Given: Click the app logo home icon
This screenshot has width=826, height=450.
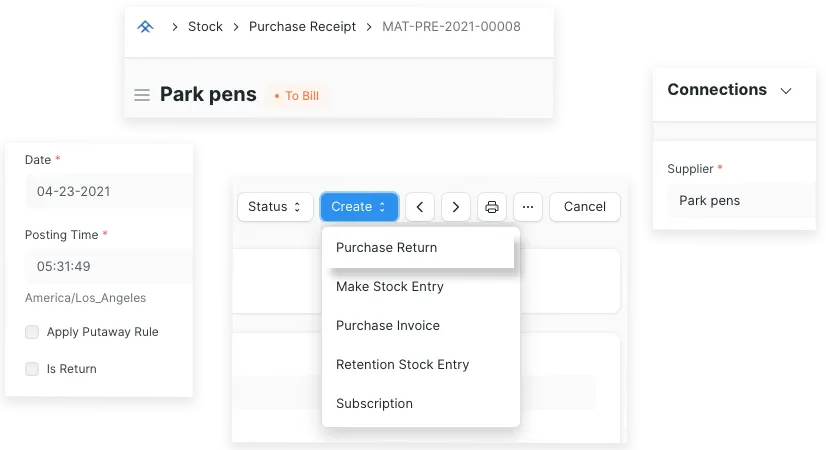Looking at the screenshot, I should pos(146,27).
